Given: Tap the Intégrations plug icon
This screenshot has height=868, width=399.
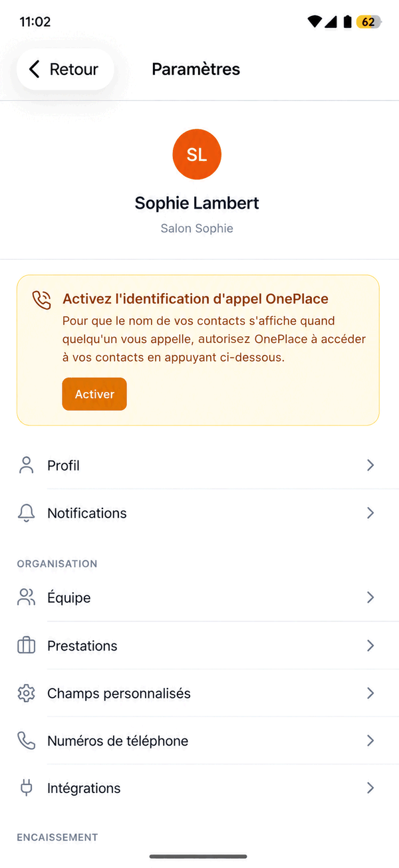Looking at the screenshot, I should tap(27, 788).
